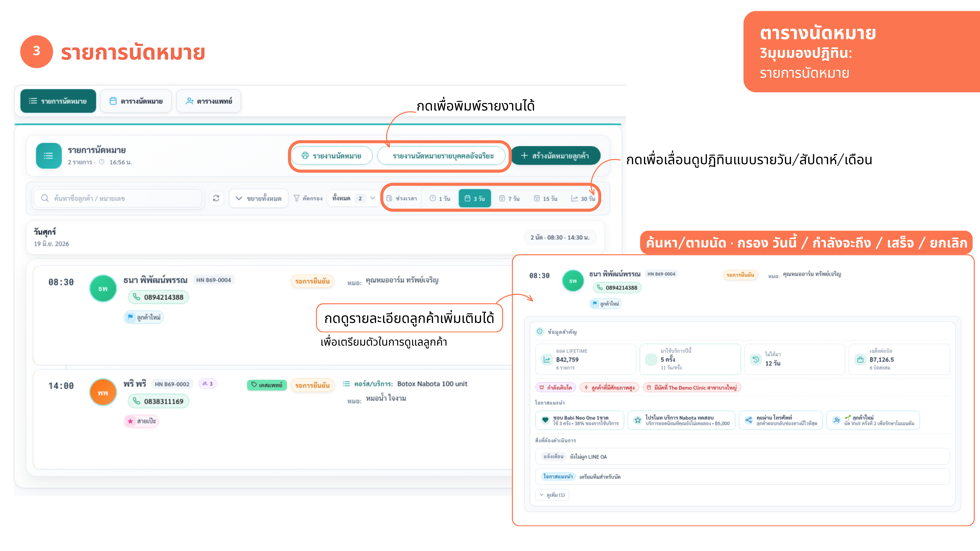
Task: Click the HN B69-0004 badge in the appointment list
Action: 213,280
